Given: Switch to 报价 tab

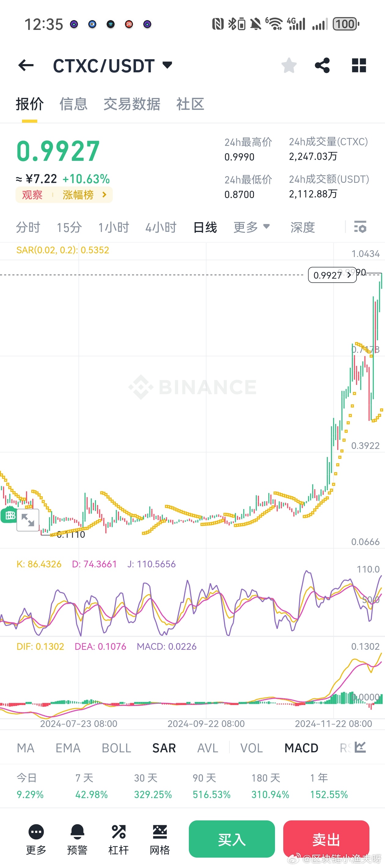Looking at the screenshot, I should click(x=30, y=104).
